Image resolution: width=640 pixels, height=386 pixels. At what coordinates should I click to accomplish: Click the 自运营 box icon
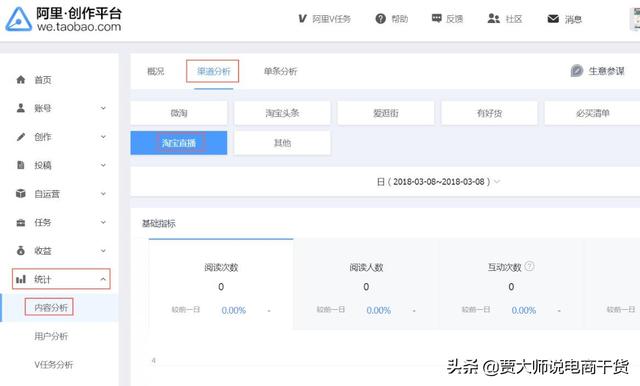pyautogui.click(x=20, y=193)
